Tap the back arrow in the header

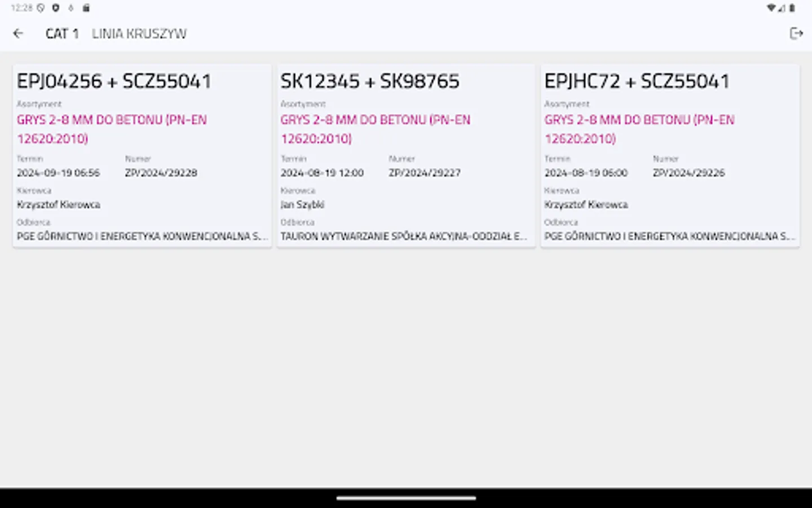[x=19, y=33]
